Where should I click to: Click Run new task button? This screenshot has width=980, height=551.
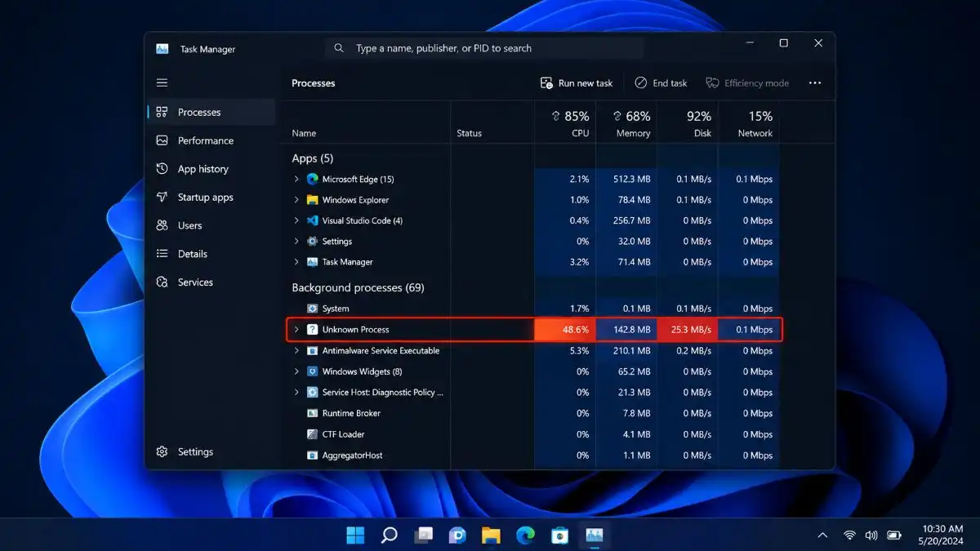tap(577, 83)
